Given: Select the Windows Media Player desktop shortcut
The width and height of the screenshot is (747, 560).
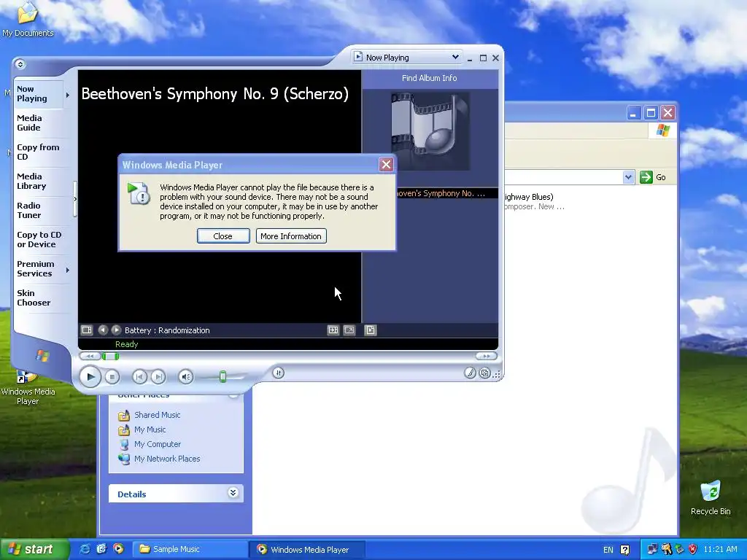Looking at the screenshot, I should tap(28, 388).
